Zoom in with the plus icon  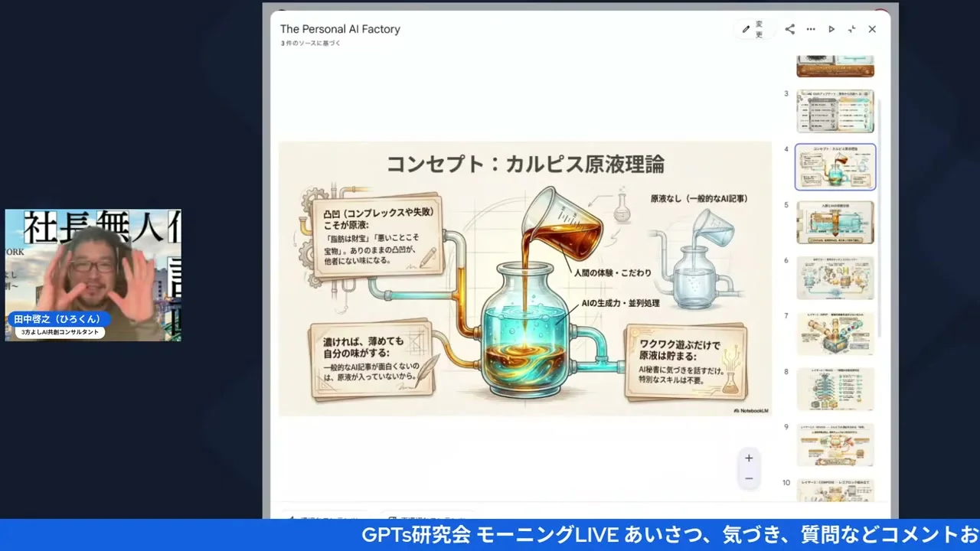tap(748, 458)
